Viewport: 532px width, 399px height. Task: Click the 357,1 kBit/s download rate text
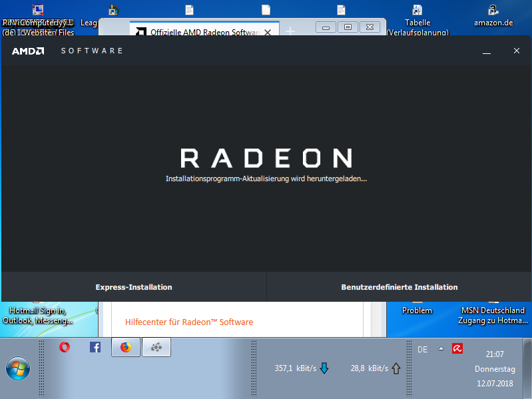click(x=296, y=368)
